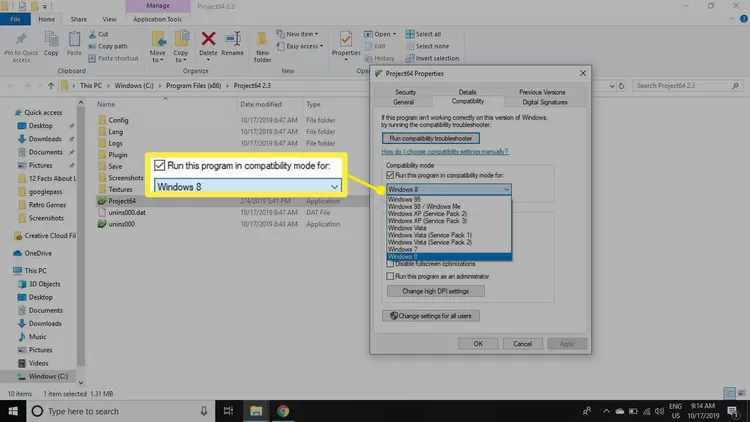Image resolution: width=750 pixels, height=422 pixels.
Task: Open the New item dropdown
Action: pos(298,34)
